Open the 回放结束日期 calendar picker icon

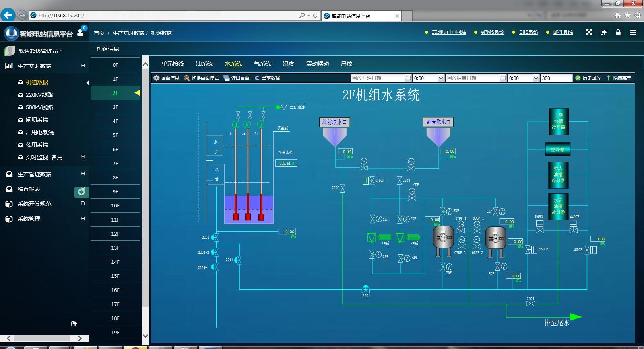coord(503,78)
